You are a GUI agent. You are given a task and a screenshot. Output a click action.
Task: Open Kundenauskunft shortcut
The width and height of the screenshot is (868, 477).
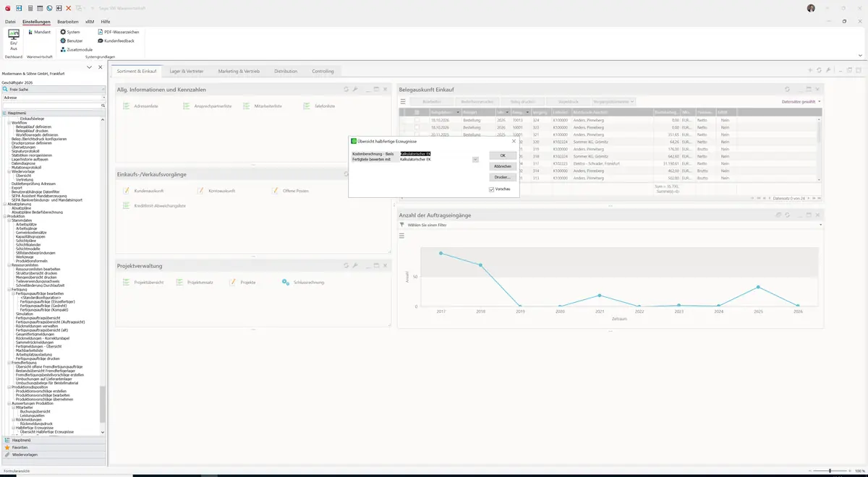click(143, 190)
